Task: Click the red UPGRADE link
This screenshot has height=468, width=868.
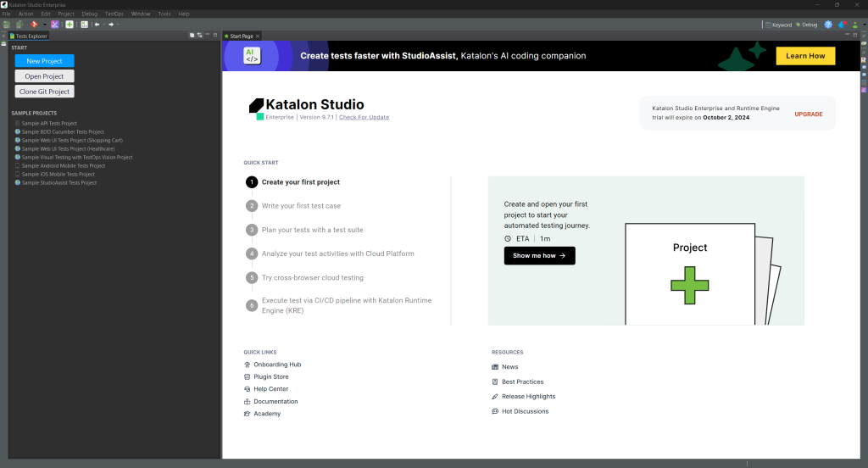Action: point(808,114)
